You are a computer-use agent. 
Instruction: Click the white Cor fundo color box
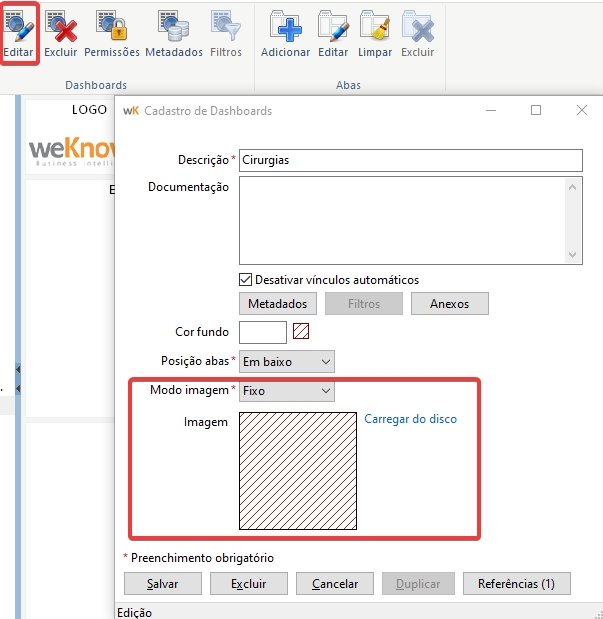click(263, 332)
